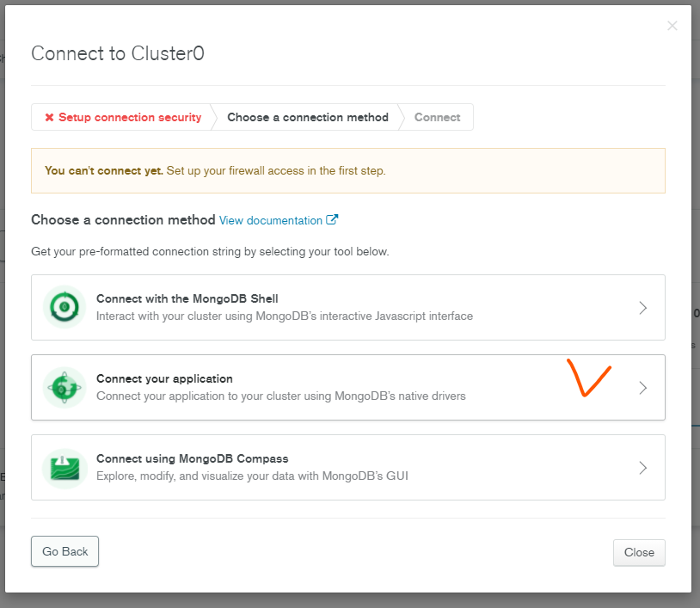Pick the Connect using MongoDB Compass title
This screenshot has width=700, height=608.
[192, 459]
